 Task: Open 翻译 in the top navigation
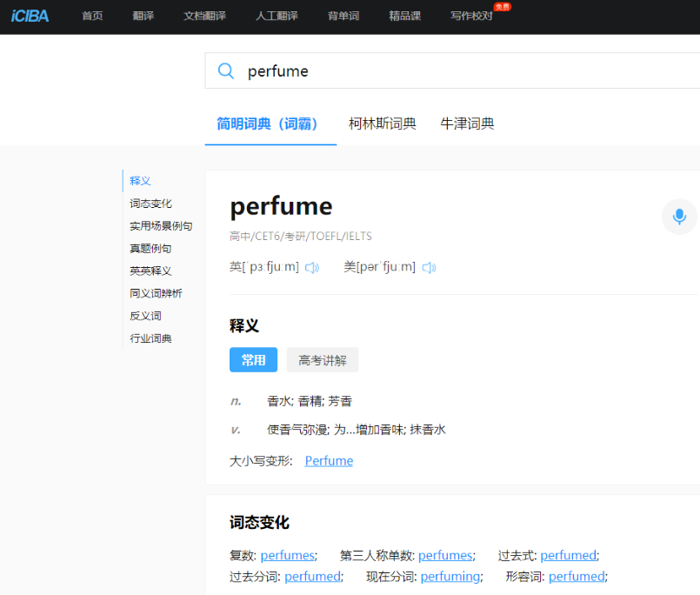[143, 17]
